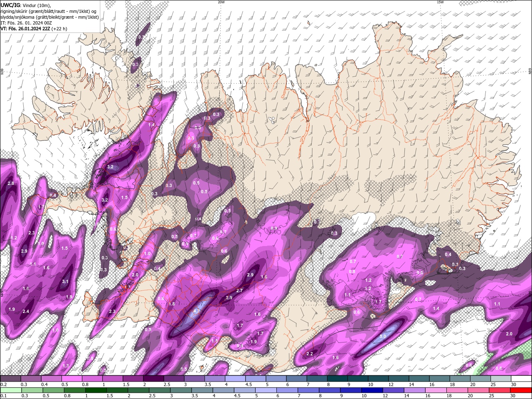Image resolution: width=532 pixels, height=399 pixels.
Task: Click the 4.7 precipitation value on the map
Action: click(197, 310)
